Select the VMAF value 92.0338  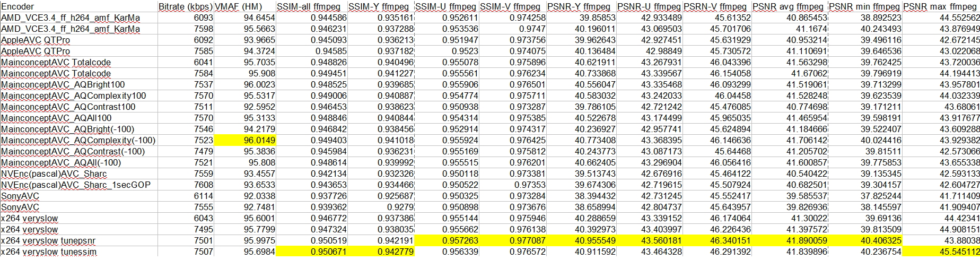pyautogui.click(x=244, y=196)
